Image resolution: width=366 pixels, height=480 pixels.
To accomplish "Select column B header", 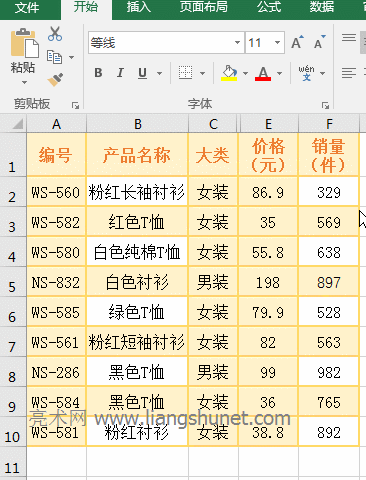I will [138, 124].
